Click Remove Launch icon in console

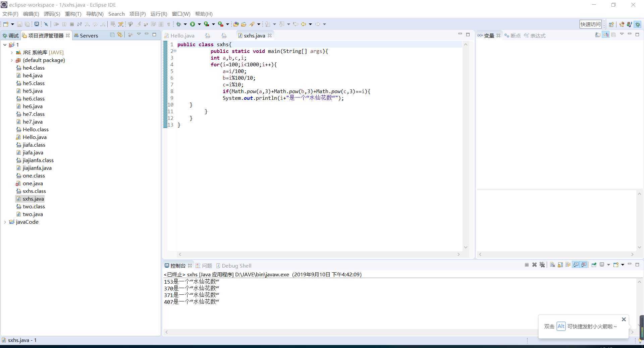(x=534, y=265)
